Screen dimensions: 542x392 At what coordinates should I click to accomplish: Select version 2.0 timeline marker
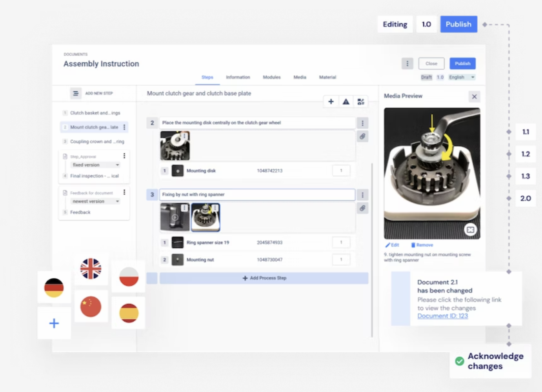[525, 198]
